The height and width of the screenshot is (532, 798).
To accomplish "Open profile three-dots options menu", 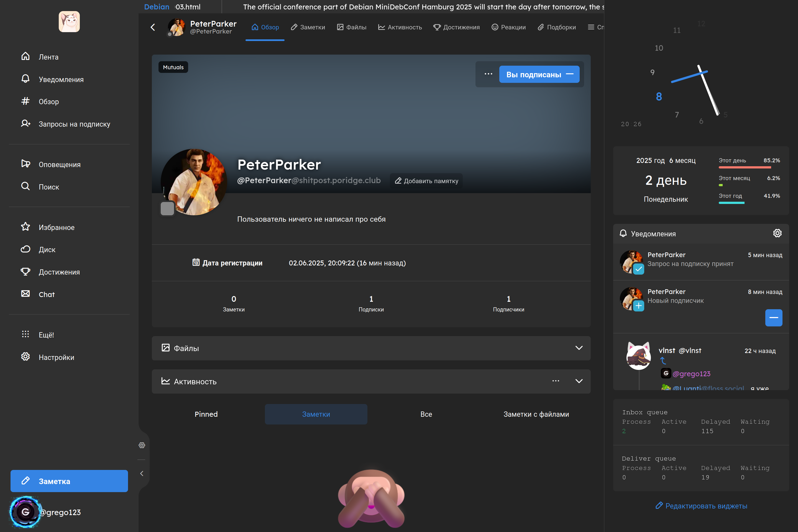I will (488, 74).
